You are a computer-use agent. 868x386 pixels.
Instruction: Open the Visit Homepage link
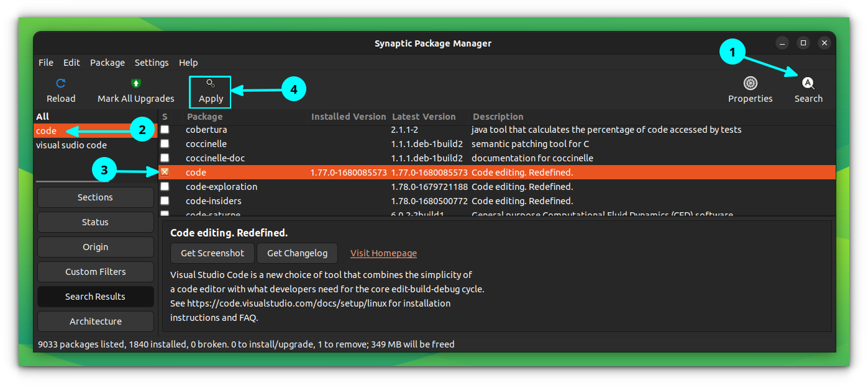[383, 253]
